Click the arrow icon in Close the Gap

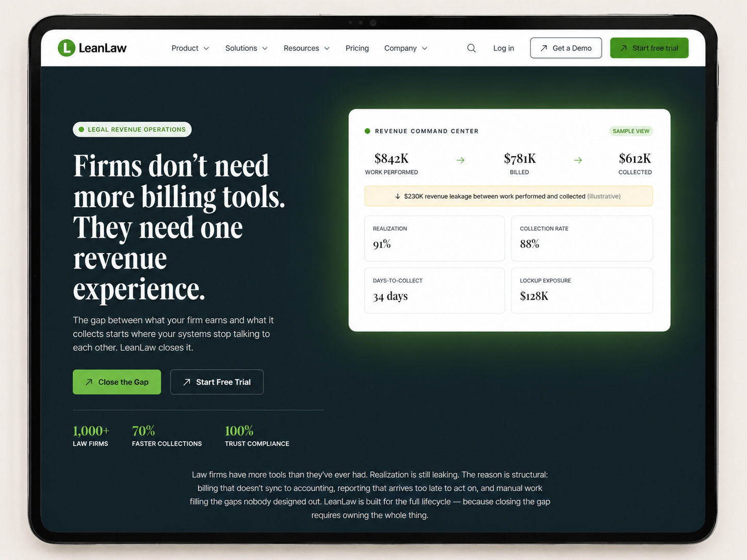point(89,382)
